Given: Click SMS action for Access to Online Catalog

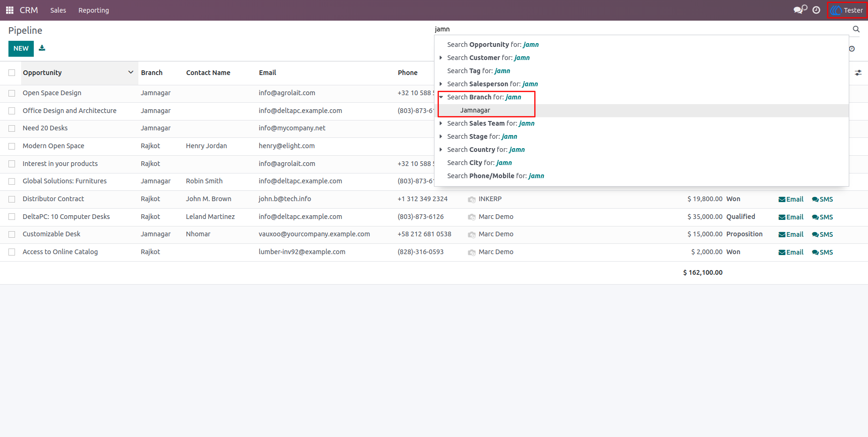Looking at the screenshot, I should 822,252.
